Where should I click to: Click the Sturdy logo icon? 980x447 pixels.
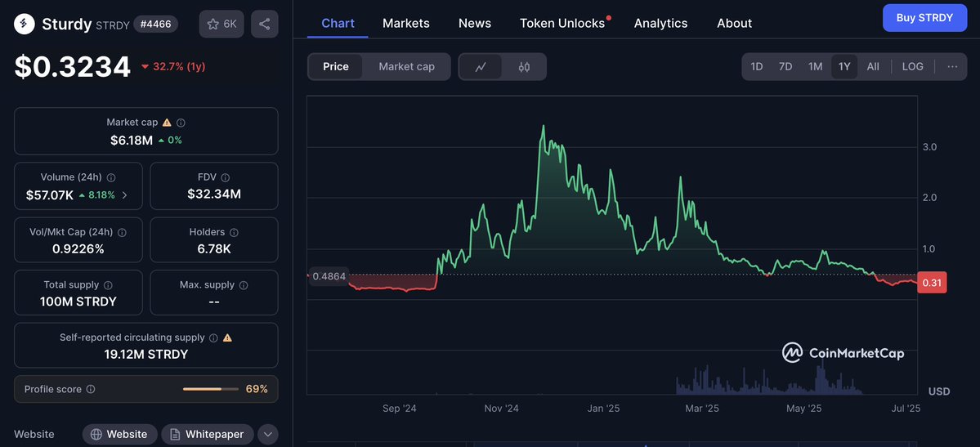pyautogui.click(x=25, y=24)
